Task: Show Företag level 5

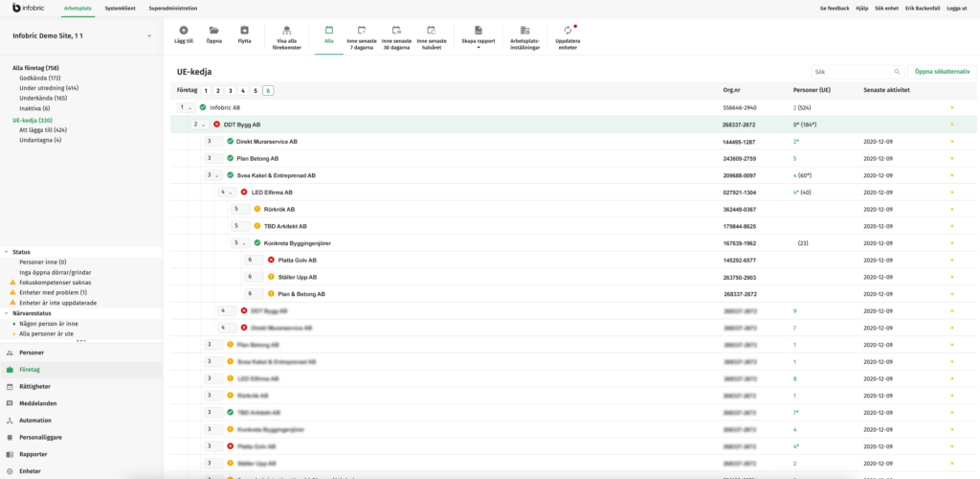Action: coord(255,91)
